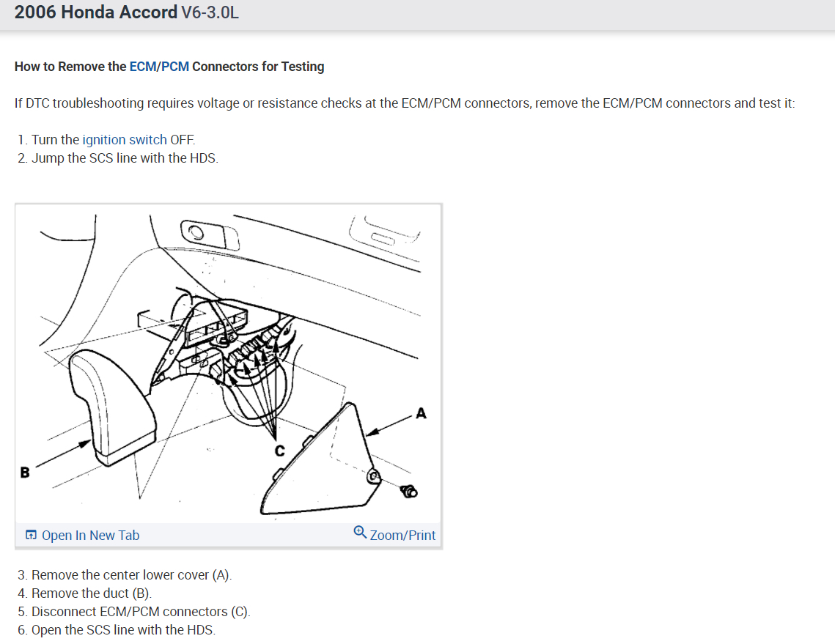Click label C in the diagram
This screenshot has height=644, width=835.
[x=279, y=451]
